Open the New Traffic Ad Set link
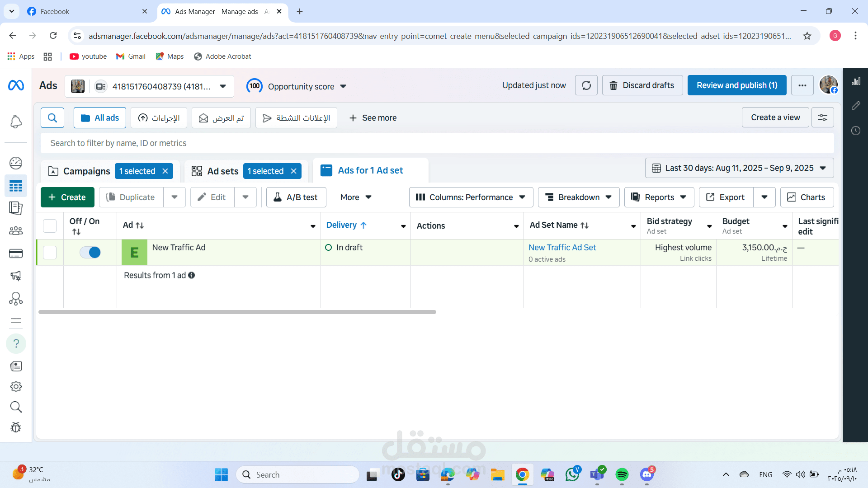Screen dimensions: 868x488 point(562,248)
